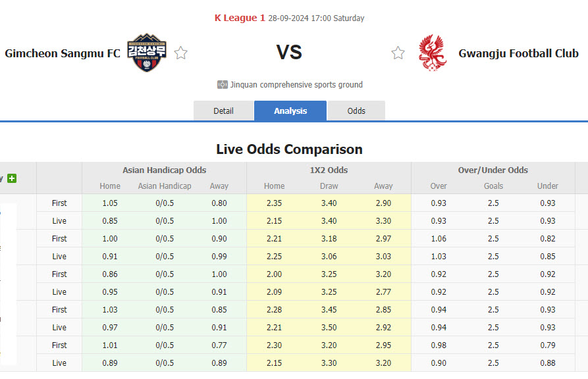Click the Over/Under Odds column header
Image resolution: width=588 pixels, height=379 pixels.
click(x=493, y=170)
